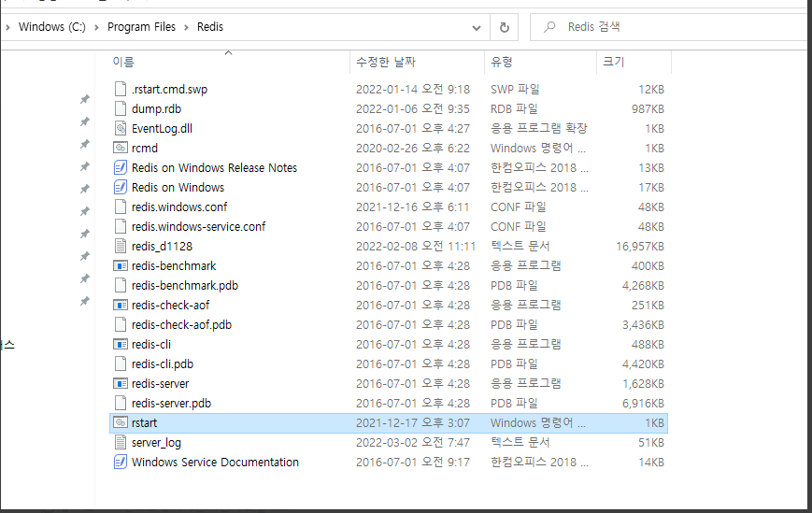Navigate to Windows (C:) in breadcrumb
Image resolution: width=812 pixels, height=513 pixels.
click(52, 27)
